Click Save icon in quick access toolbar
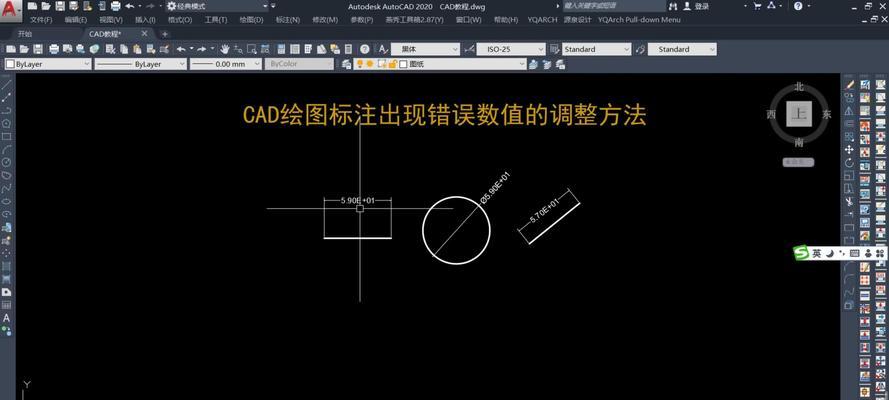This screenshot has width=889, height=400. pos(60,6)
